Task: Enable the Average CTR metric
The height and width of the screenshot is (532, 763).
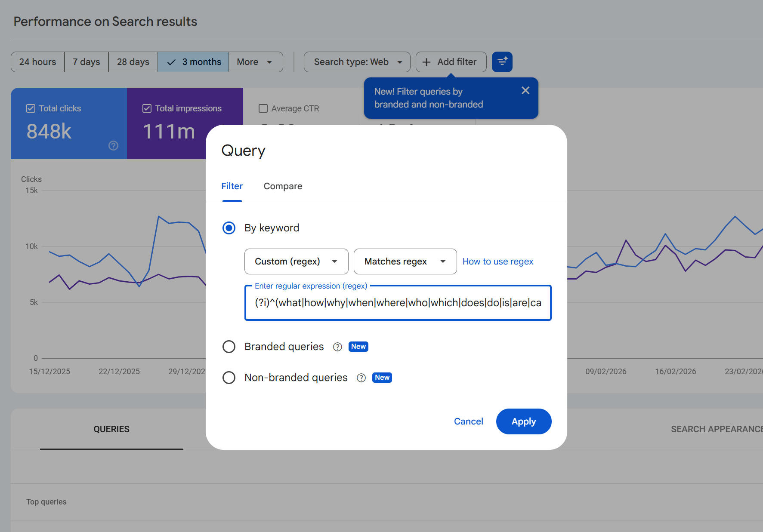Action: pos(263,108)
